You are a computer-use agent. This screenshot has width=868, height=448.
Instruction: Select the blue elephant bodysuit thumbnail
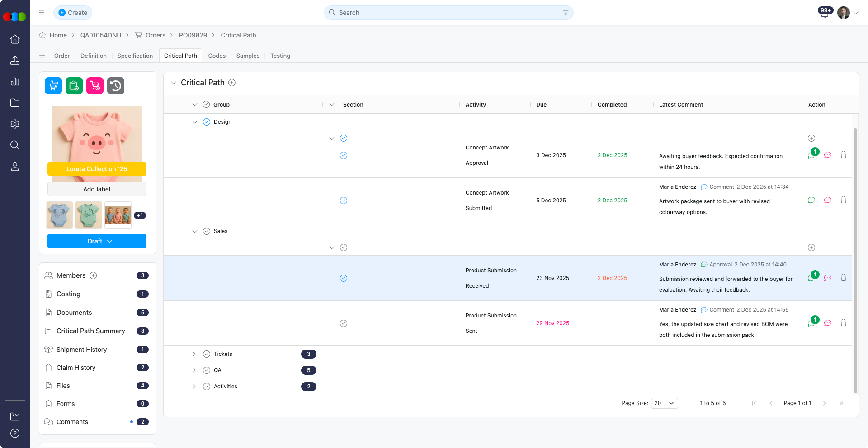[x=59, y=215]
